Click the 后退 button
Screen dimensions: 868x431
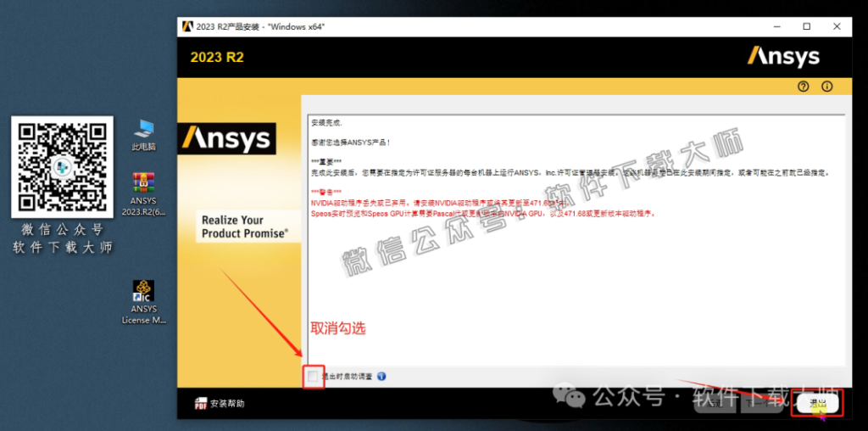pos(715,403)
